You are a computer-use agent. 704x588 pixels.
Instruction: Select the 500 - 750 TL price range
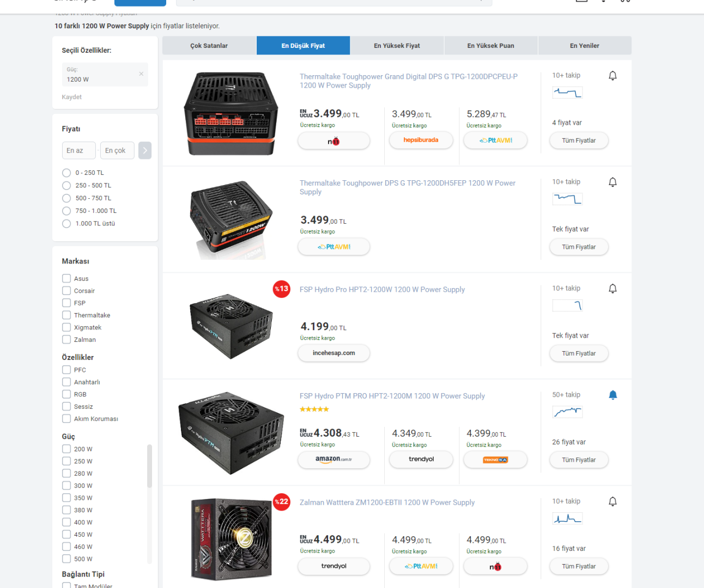[x=66, y=198]
